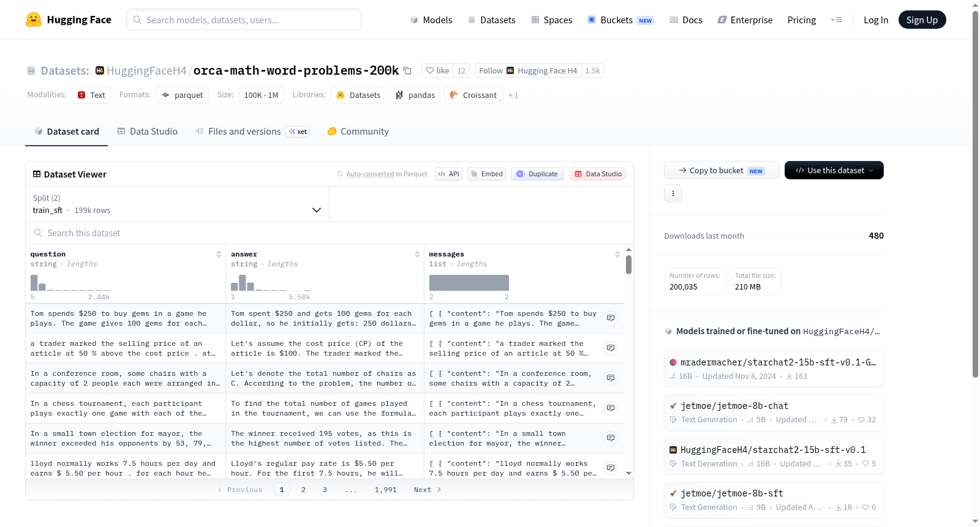Click the pandas library tag
Screen dimensions: 980x527
[x=415, y=95]
